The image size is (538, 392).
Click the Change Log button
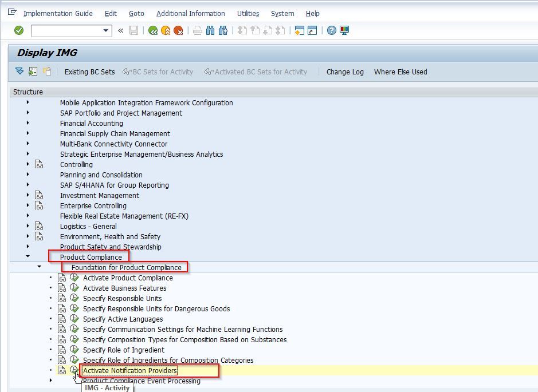point(345,72)
